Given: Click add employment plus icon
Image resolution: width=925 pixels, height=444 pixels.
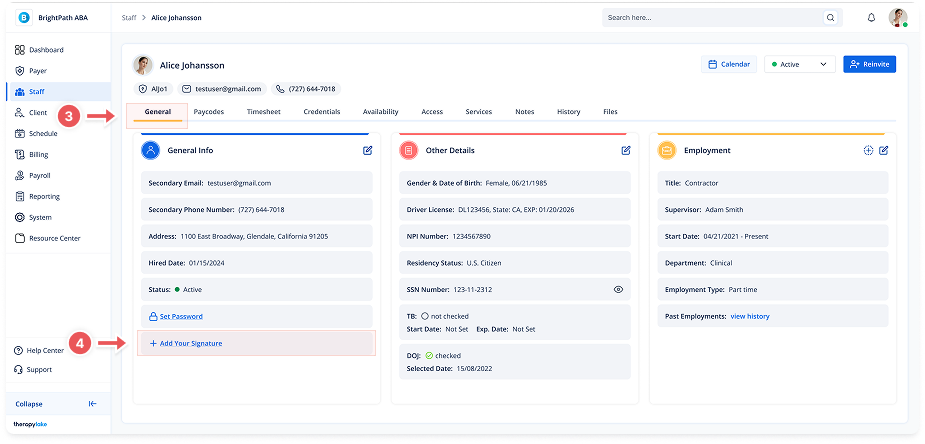Looking at the screenshot, I should pyautogui.click(x=868, y=150).
